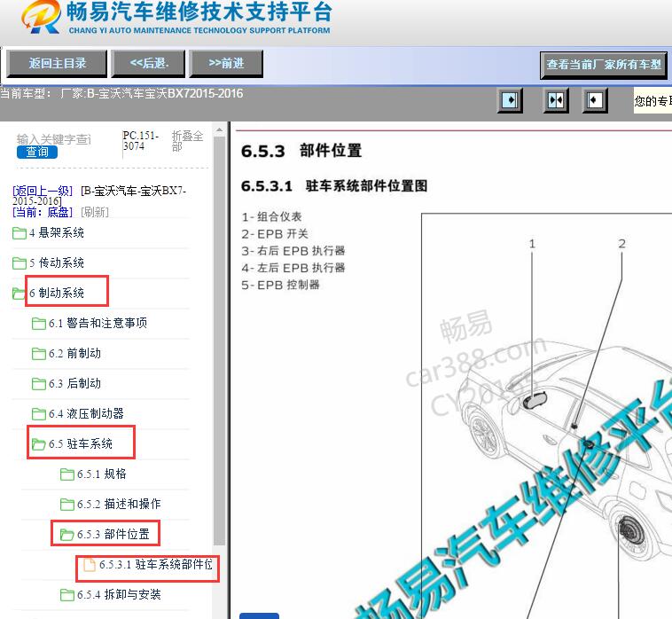Image resolution: width=672 pixels, height=619 pixels.
Task: Expand the 5 传动系统 folder
Action: [57, 262]
